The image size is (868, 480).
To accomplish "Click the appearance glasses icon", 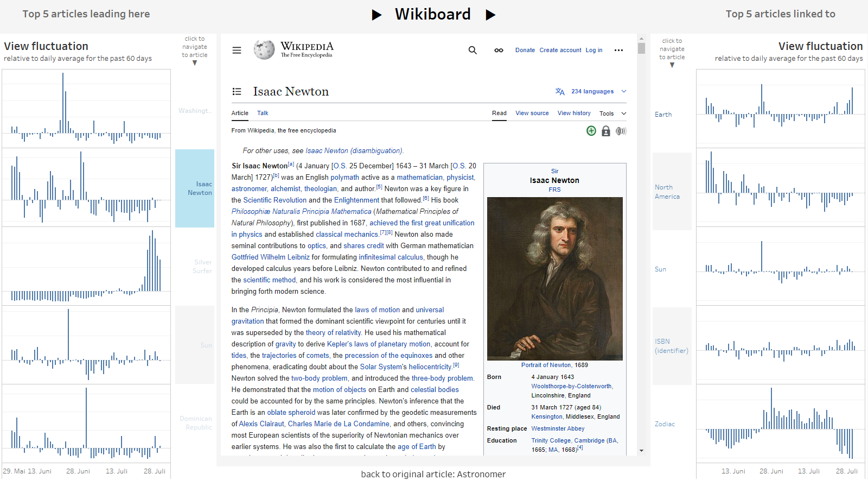I will 499,50.
